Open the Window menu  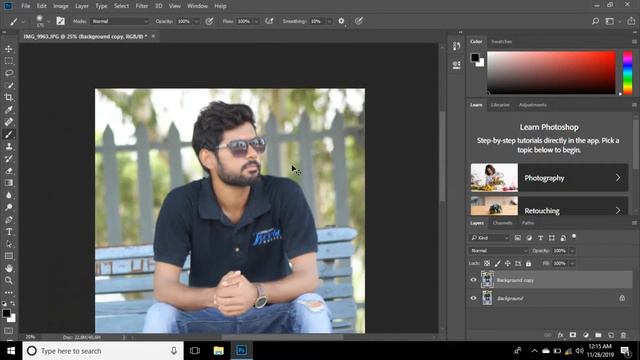tap(198, 6)
